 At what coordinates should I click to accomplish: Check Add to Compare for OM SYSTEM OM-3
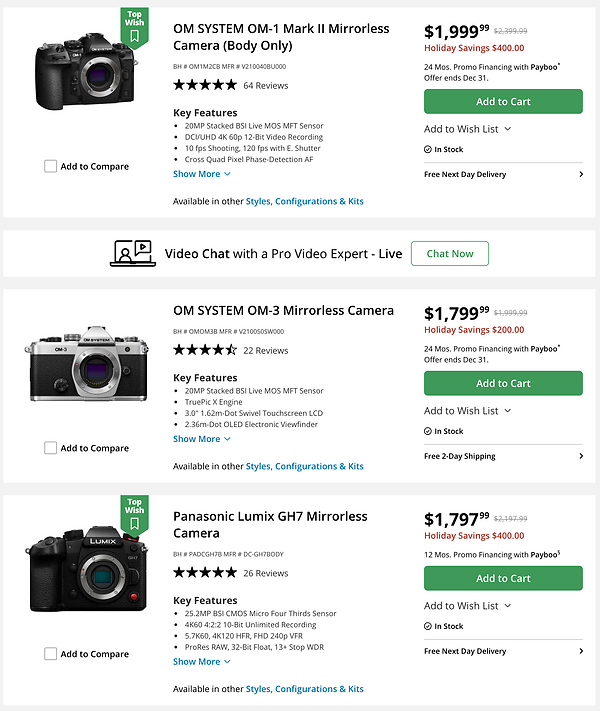click(50, 448)
